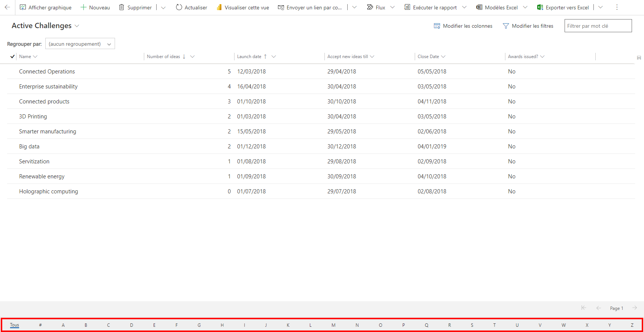This screenshot has width=644, height=332.
Task: Expand the Exécuter le rapport chevron
Action: click(465, 7)
